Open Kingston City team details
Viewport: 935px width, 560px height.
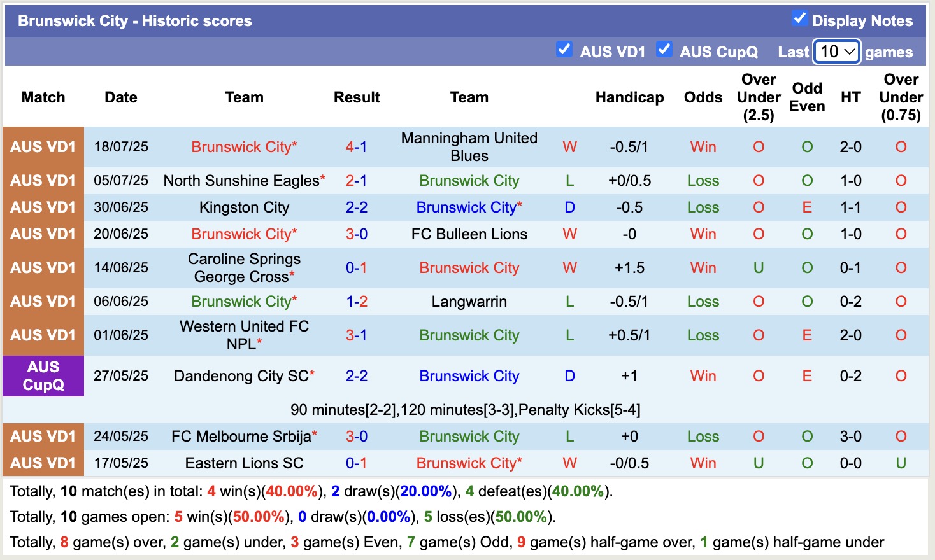tap(243, 207)
